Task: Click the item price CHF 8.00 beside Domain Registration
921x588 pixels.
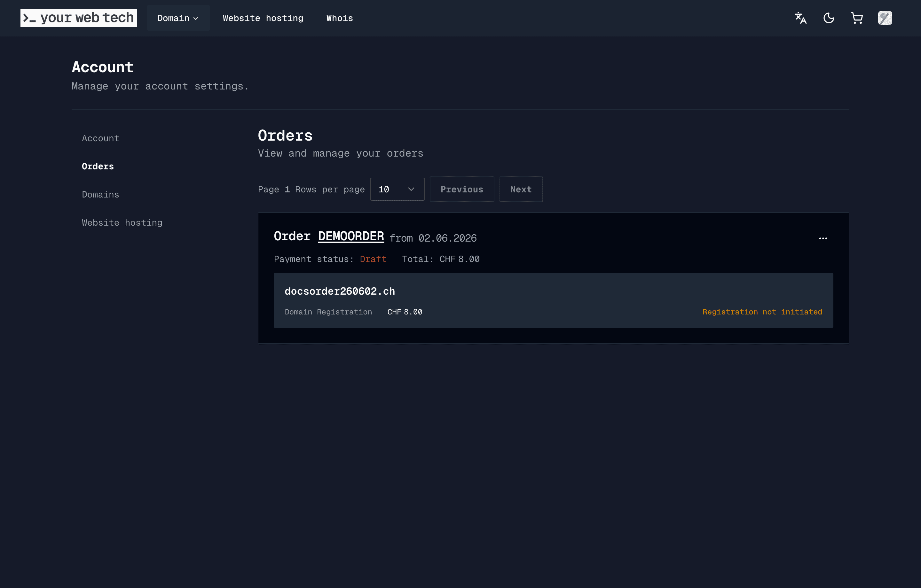Action: (405, 312)
